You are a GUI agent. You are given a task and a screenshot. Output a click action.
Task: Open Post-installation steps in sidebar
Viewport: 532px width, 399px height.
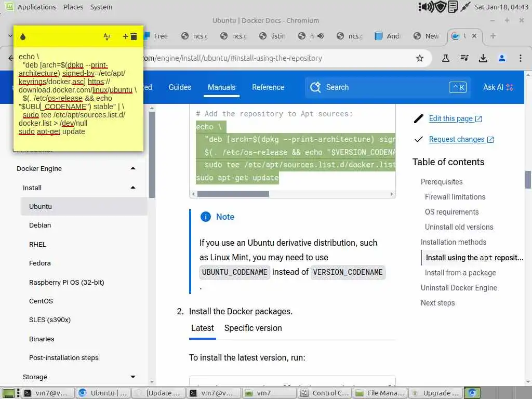[64, 357]
